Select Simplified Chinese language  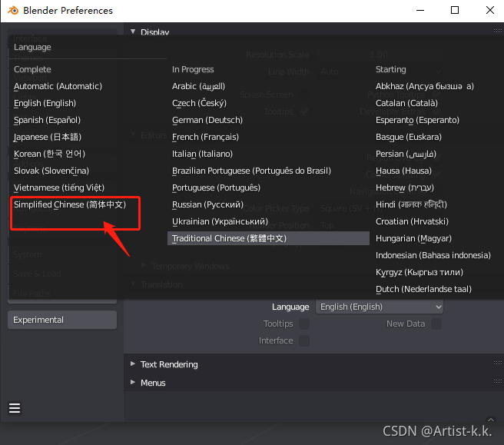(70, 204)
